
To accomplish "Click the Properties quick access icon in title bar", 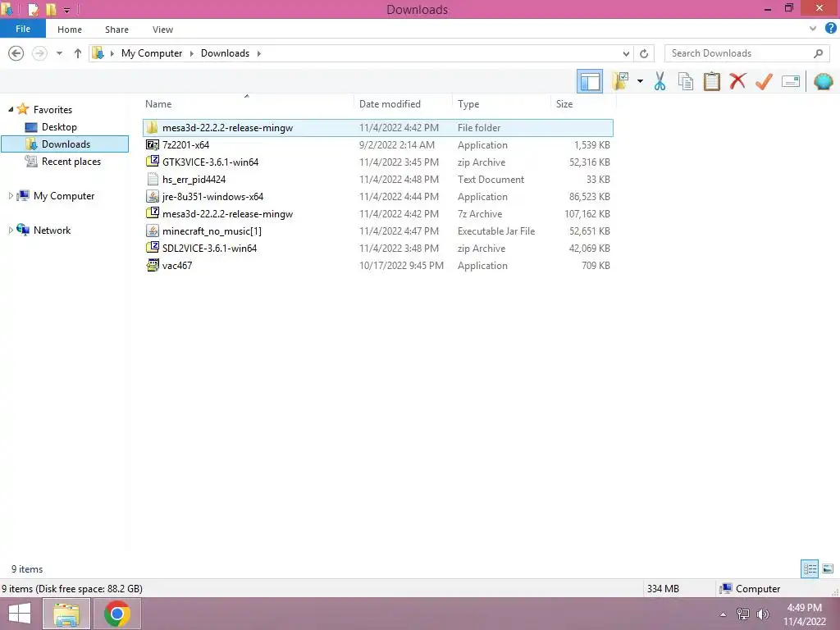I will point(33,9).
